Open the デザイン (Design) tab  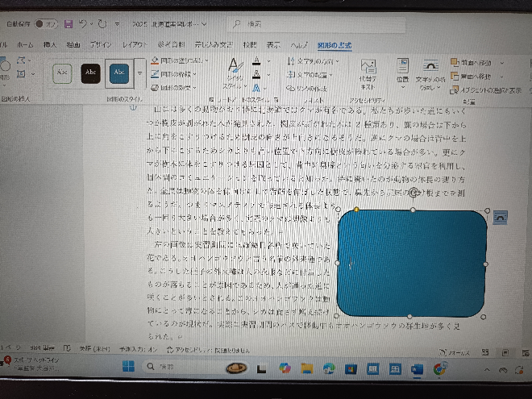[x=101, y=45]
